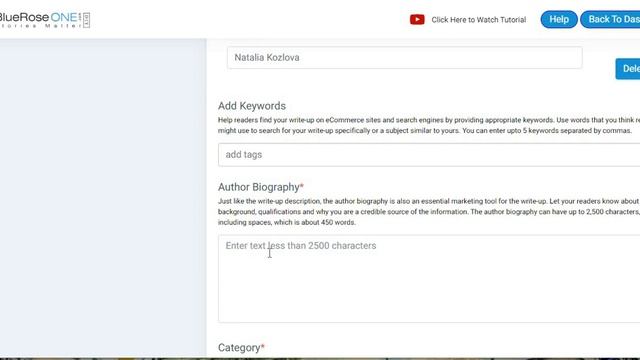The width and height of the screenshot is (640, 360).
Task: Select the "Category" heading
Action: coord(241,348)
